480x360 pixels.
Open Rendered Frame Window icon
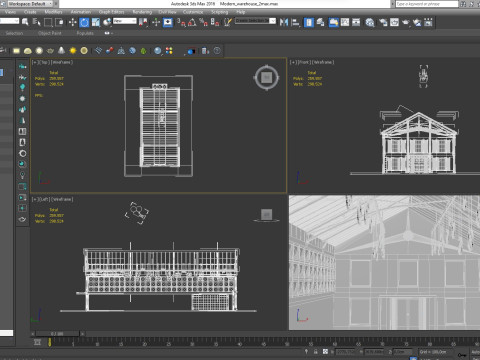pyautogui.click(x=394, y=22)
